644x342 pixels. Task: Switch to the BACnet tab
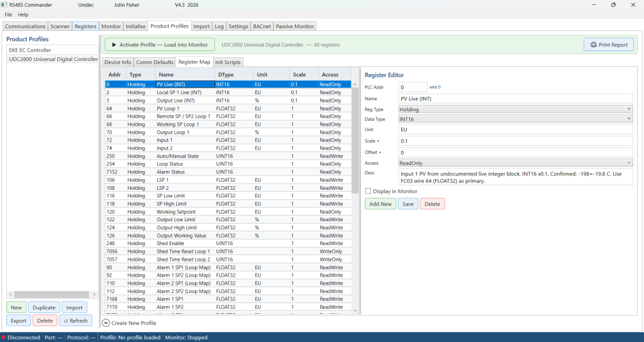(262, 26)
